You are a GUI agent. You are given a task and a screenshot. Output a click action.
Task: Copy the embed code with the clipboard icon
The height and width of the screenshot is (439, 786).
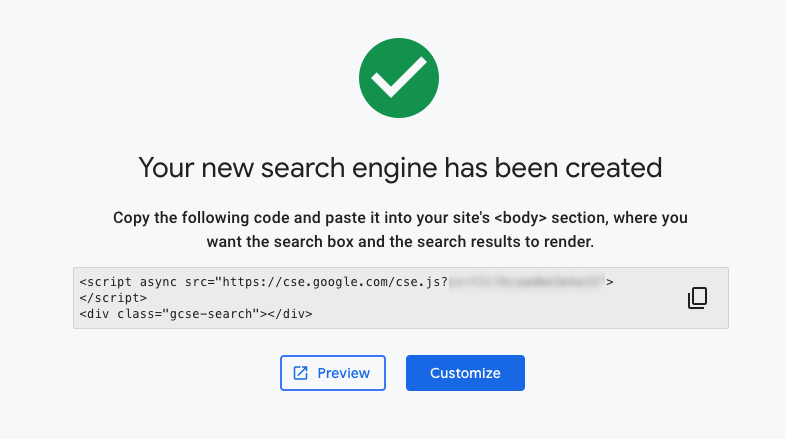pos(697,298)
